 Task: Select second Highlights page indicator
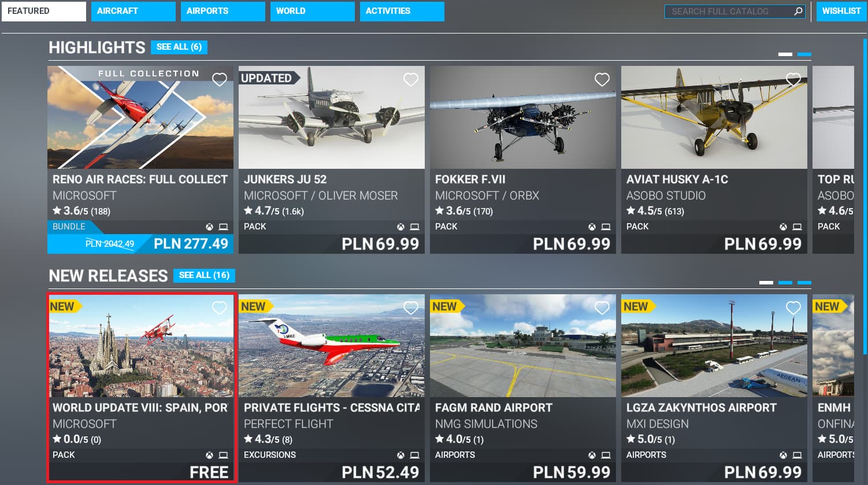[x=804, y=54]
